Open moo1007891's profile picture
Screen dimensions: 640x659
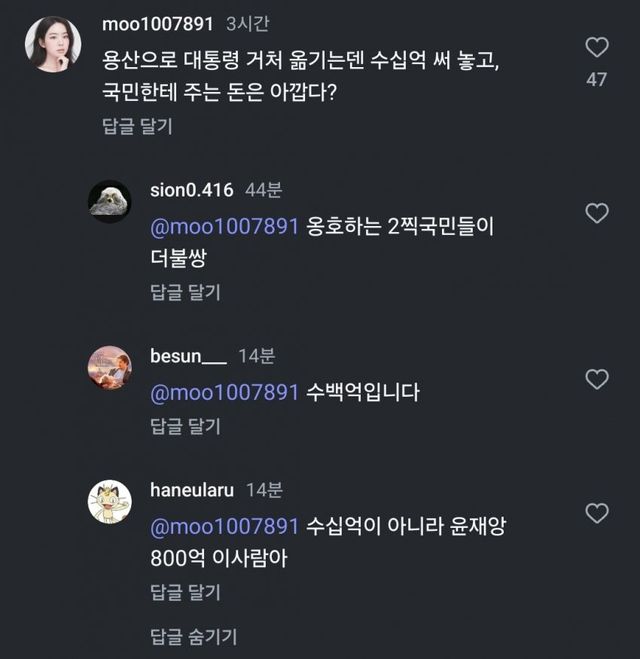pyautogui.click(x=53, y=44)
